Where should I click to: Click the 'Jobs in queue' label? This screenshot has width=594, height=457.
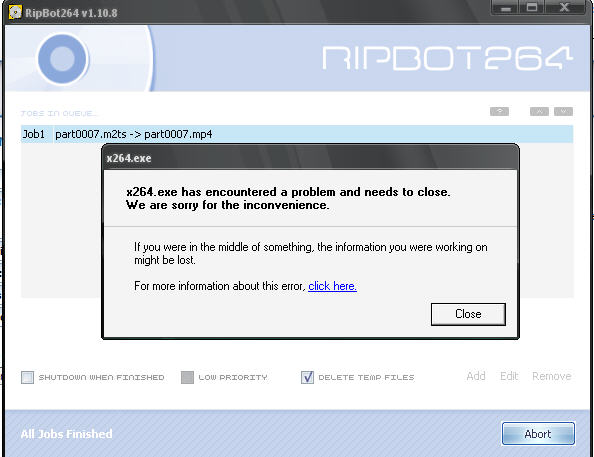pos(59,113)
